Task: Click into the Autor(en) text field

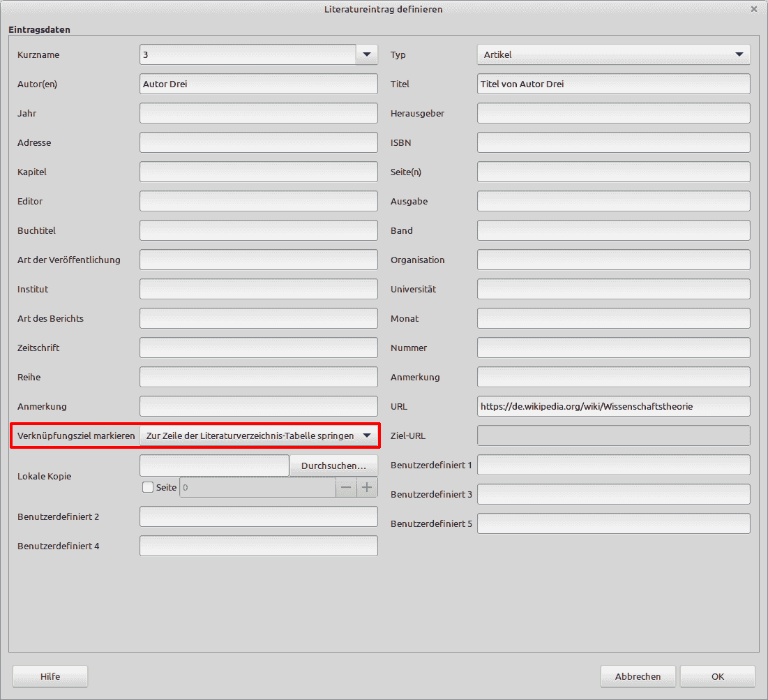Action: click(x=258, y=84)
